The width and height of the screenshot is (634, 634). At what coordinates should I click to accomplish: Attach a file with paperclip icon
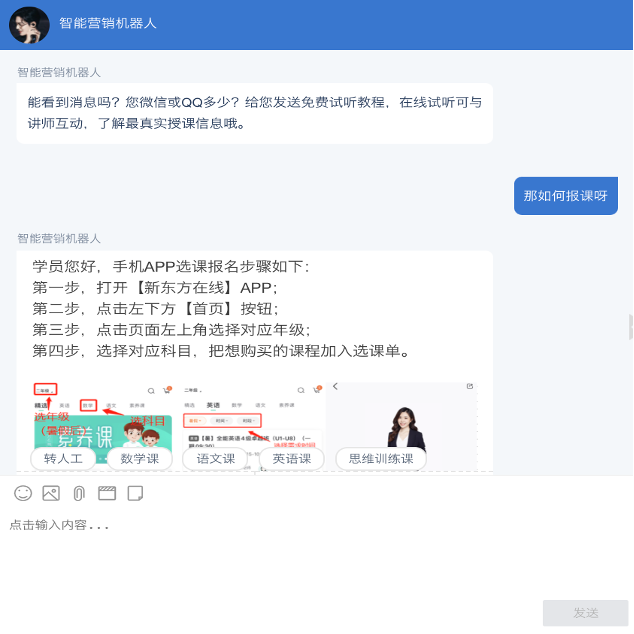tap(79, 494)
